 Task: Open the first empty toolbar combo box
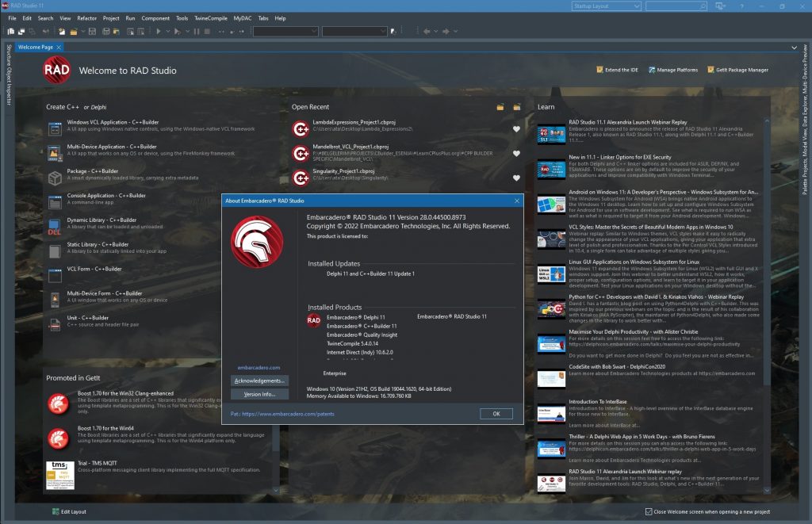pyautogui.click(x=285, y=32)
